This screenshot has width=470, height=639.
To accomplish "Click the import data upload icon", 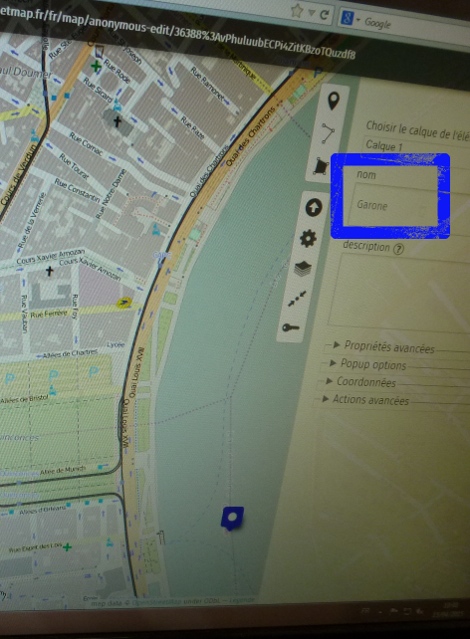I will tap(313, 208).
